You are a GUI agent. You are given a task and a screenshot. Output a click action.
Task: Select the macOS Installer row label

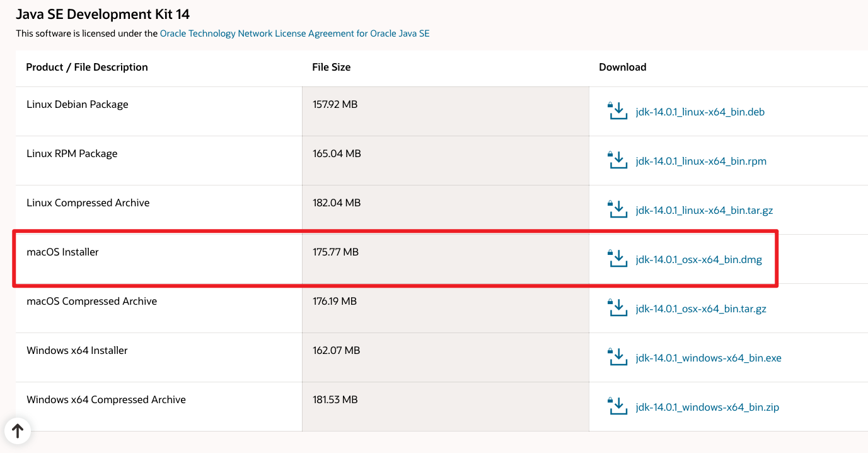(62, 252)
